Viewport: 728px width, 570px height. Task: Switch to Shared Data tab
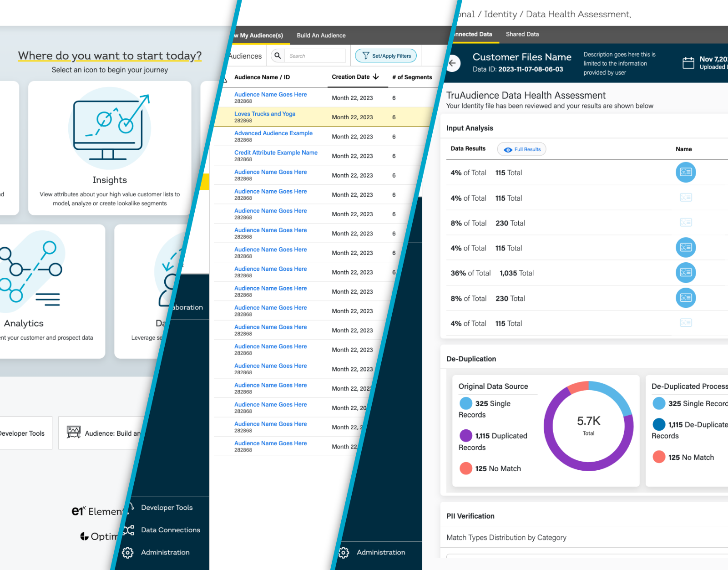tap(522, 34)
